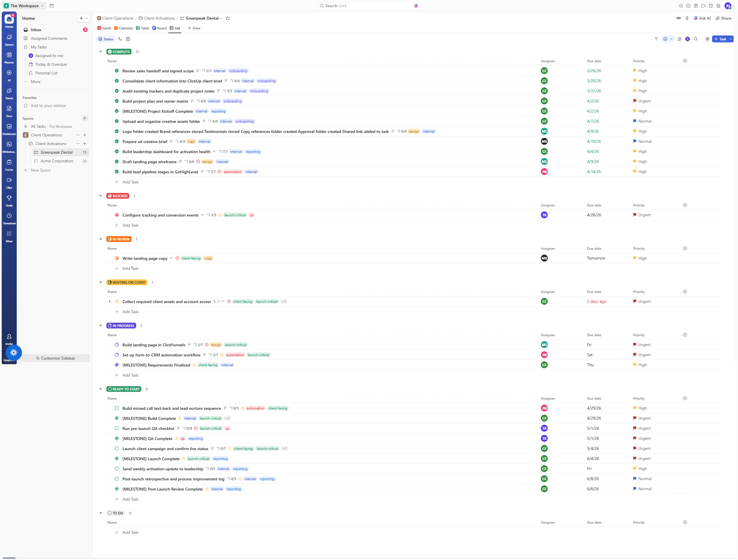Image resolution: width=738 pixels, height=560 pixels.
Task: Collapse the COMPLETE status group
Action: [x=100, y=52]
